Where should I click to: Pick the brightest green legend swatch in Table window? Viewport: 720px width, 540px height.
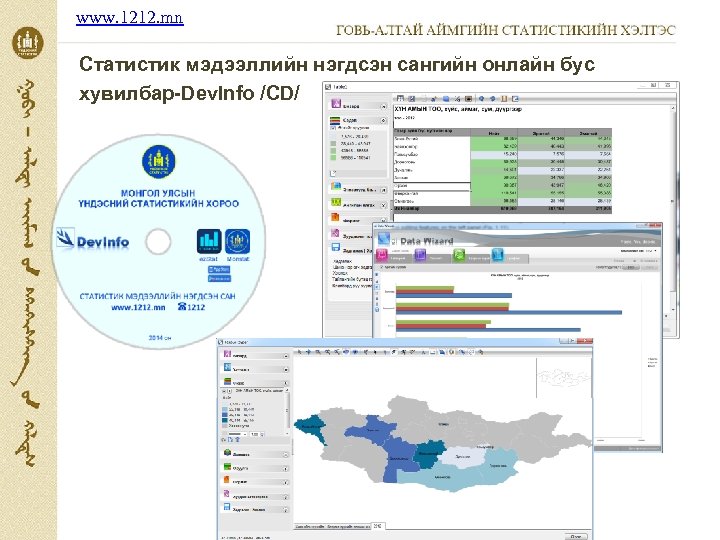click(x=334, y=158)
